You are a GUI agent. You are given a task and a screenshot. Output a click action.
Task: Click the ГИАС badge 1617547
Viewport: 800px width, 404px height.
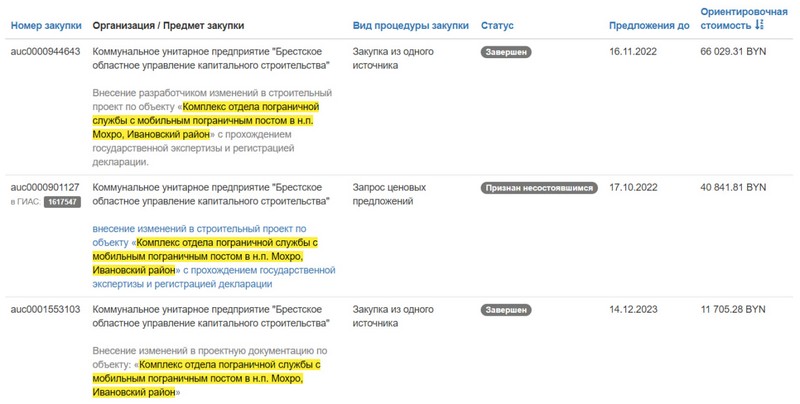click(x=63, y=202)
